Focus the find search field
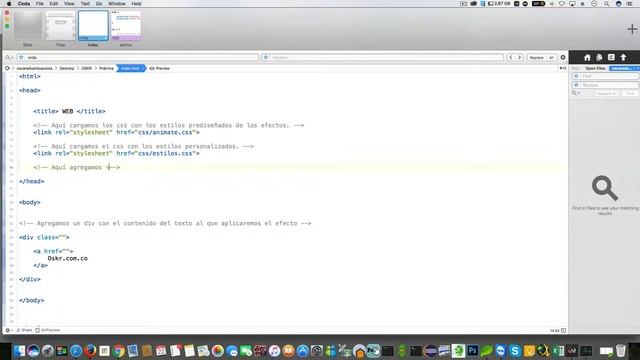 click(138, 58)
